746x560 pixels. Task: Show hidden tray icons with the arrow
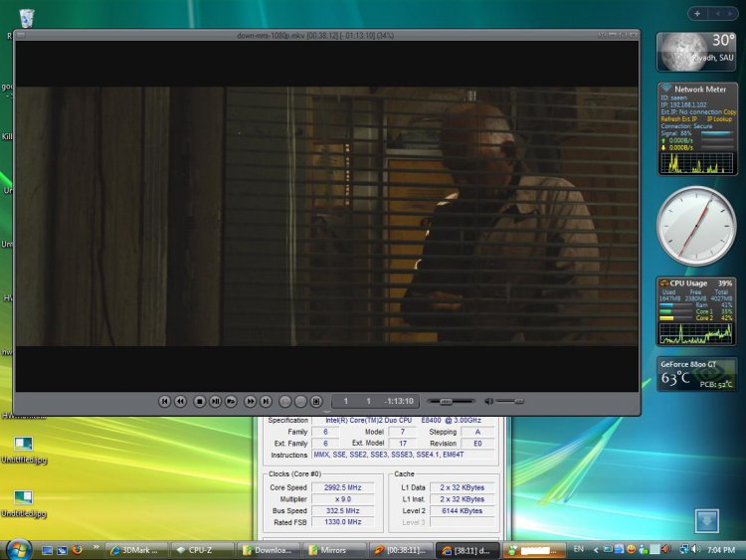(596, 550)
